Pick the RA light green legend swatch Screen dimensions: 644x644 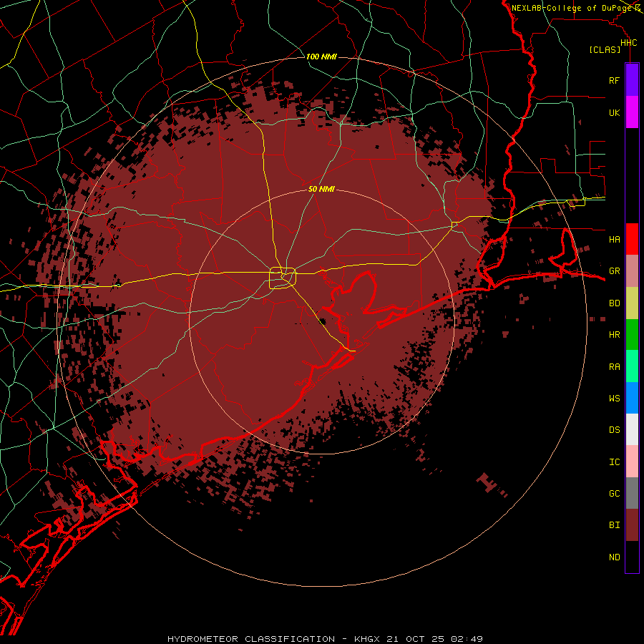click(x=632, y=366)
